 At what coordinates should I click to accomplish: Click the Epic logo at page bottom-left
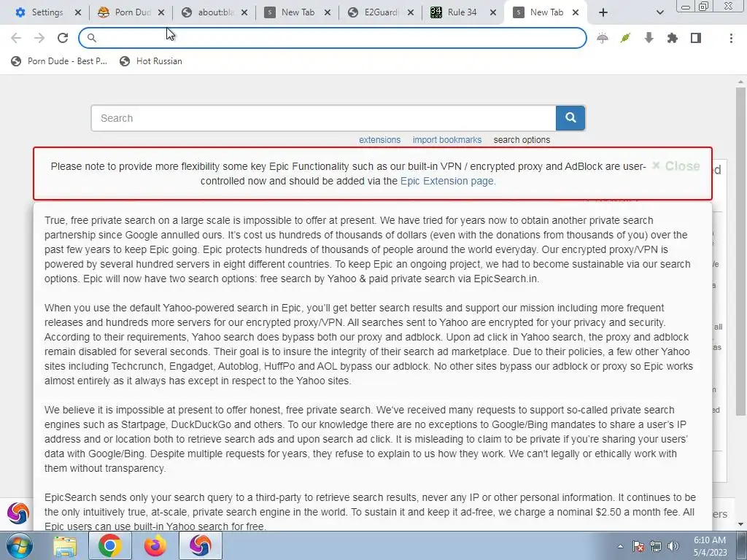click(18, 513)
